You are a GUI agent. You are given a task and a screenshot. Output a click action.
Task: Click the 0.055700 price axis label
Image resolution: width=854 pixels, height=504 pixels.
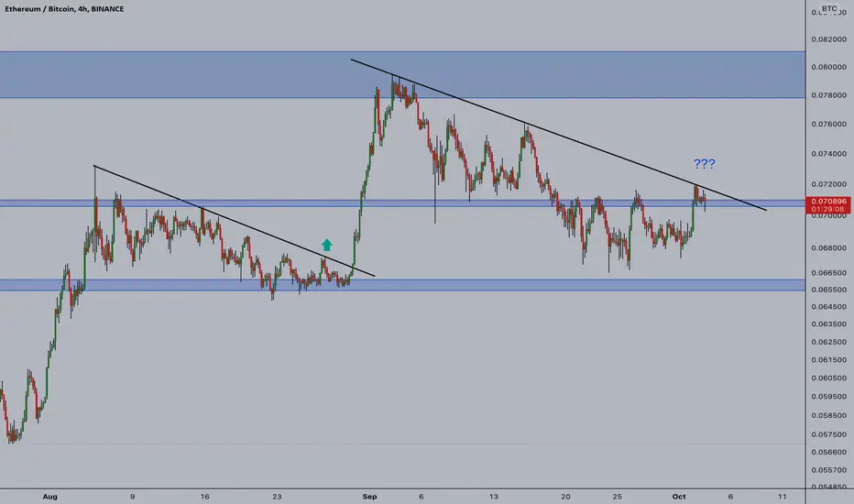click(829, 470)
